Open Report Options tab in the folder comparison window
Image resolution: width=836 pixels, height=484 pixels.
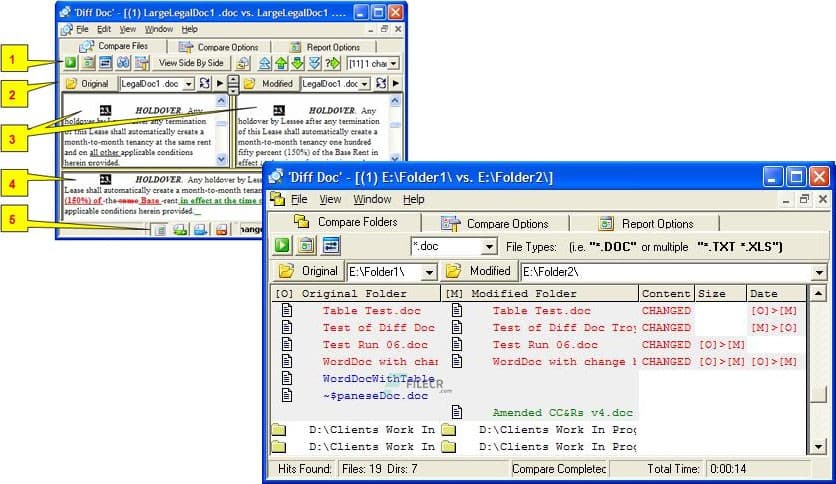coord(645,223)
